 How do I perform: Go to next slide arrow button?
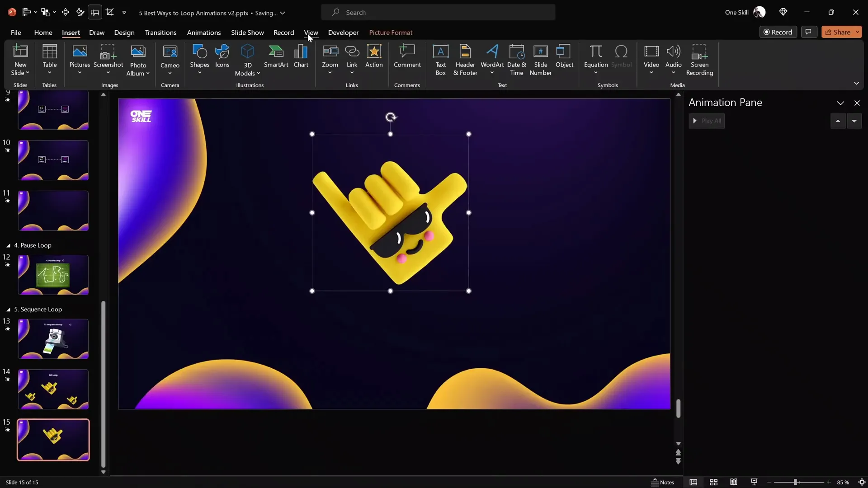tap(678, 461)
